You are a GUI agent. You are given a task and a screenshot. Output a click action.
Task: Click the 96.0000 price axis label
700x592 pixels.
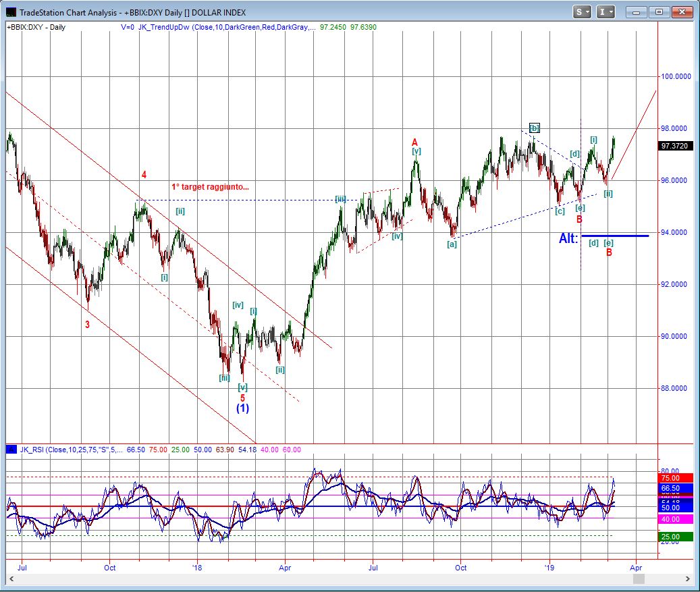pyautogui.click(x=674, y=180)
